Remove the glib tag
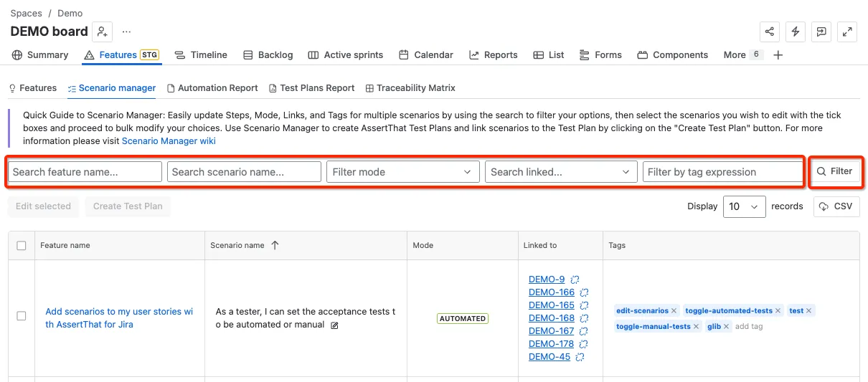The width and height of the screenshot is (868, 382). coord(726,327)
